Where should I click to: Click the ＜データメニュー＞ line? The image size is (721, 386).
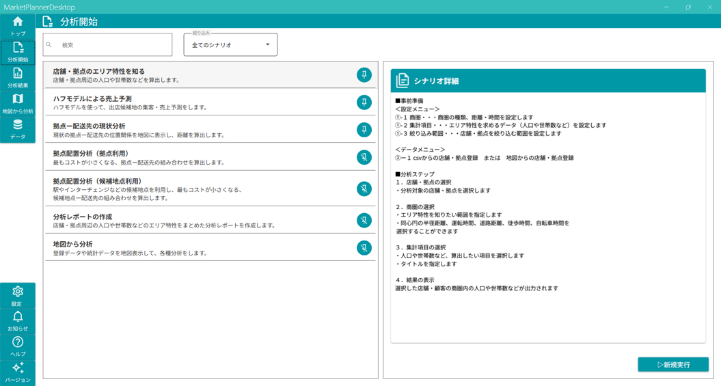click(x=420, y=150)
